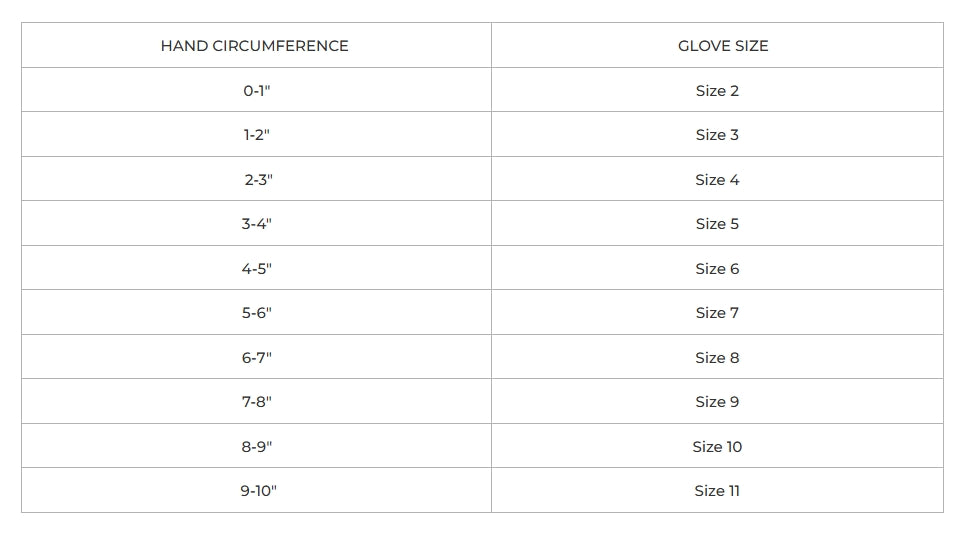Image resolution: width=971 pixels, height=537 pixels.
Task: Click the Size 9 cell
Action: tap(717, 402)
